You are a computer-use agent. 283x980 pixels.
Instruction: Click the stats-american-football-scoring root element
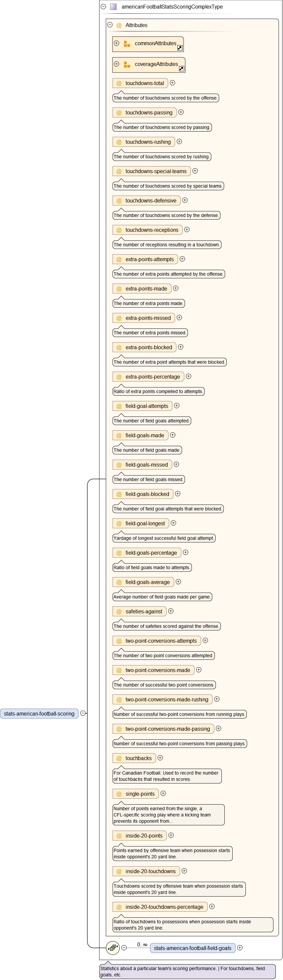tap(39, 714)
